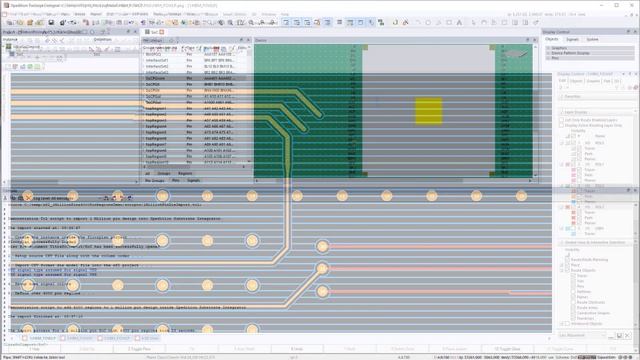The height and width of the screenshot is (360, 640).
Task: Pin the Project panel with pushpin icon
Action: coord(129,31)
